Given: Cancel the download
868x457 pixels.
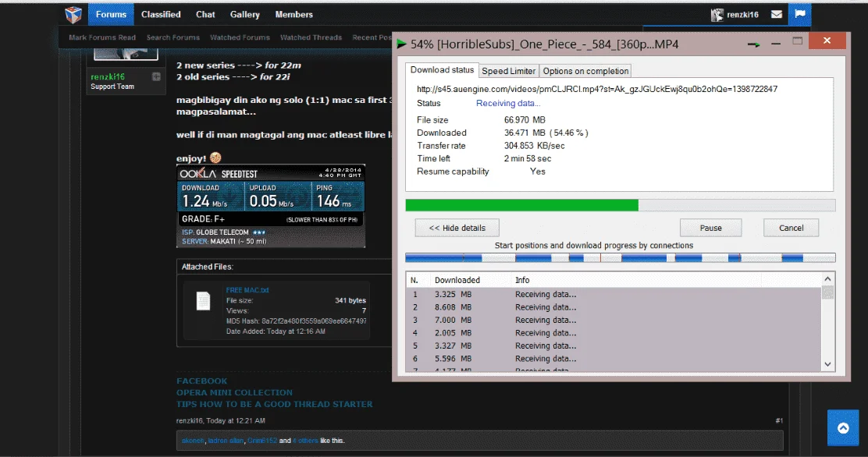Looking at the screenshot, I should click(x=791, y=228).
